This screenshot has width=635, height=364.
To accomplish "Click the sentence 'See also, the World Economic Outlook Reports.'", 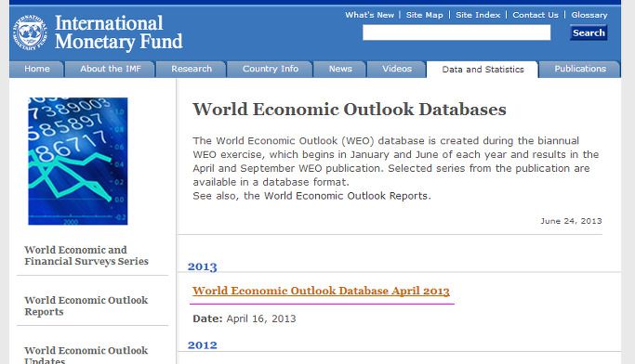I will pos(311,196).
